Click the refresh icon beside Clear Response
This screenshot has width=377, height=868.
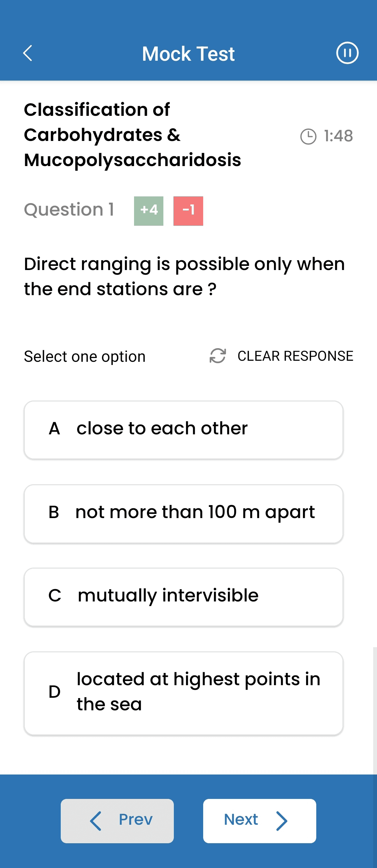click(x=218, y=356)
